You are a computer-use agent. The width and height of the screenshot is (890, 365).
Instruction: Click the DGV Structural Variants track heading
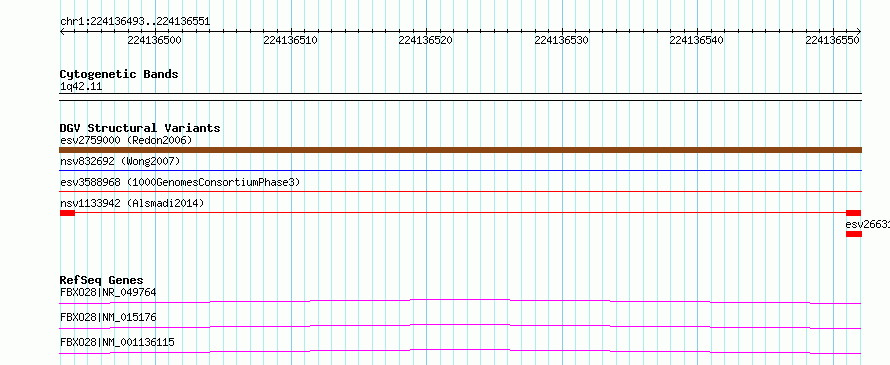pyautogui.click(x=140, y=128)
